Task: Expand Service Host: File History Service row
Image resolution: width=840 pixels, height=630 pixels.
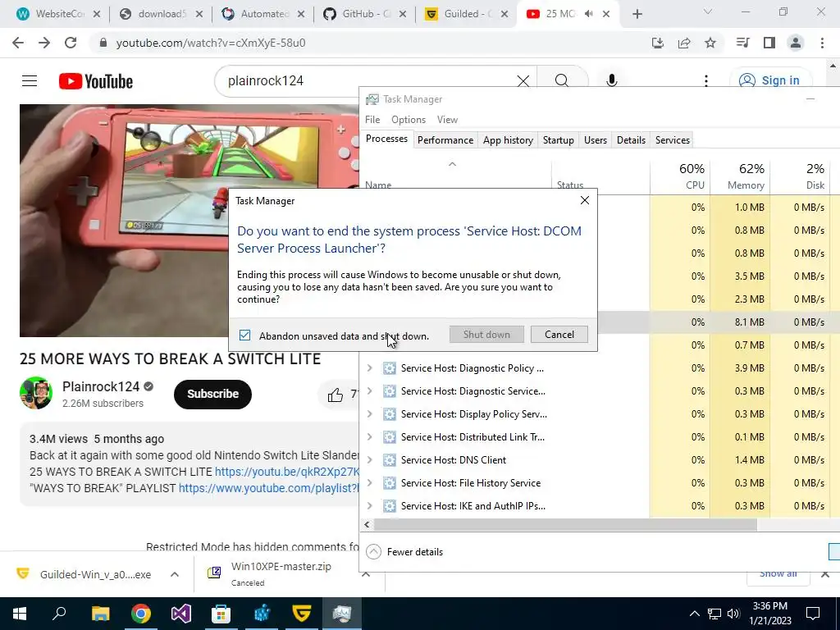Action: coord(369,482)
